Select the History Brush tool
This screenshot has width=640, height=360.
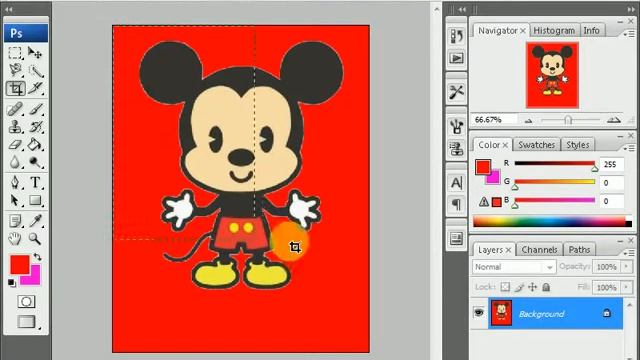click(x=35, y=127)
